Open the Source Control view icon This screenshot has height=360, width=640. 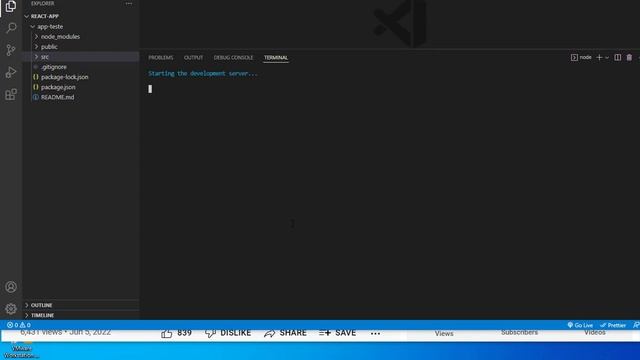(11, 50)
